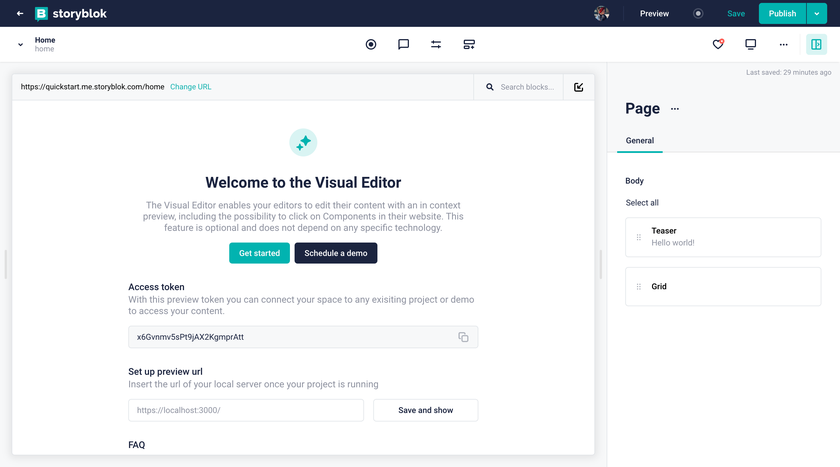
Task: Click the Welcome to the Visual Editor heading
Action: pos(303,182)
